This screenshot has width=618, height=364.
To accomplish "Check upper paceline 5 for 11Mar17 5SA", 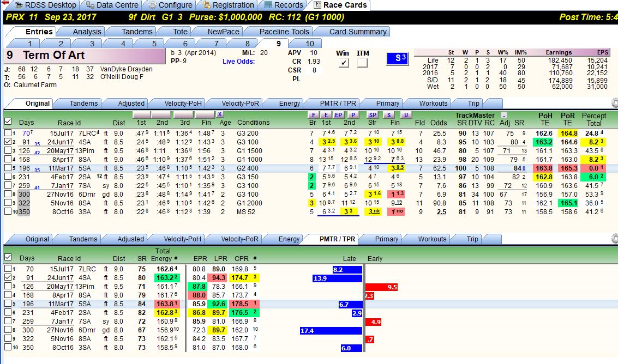I will click(8, 168).
